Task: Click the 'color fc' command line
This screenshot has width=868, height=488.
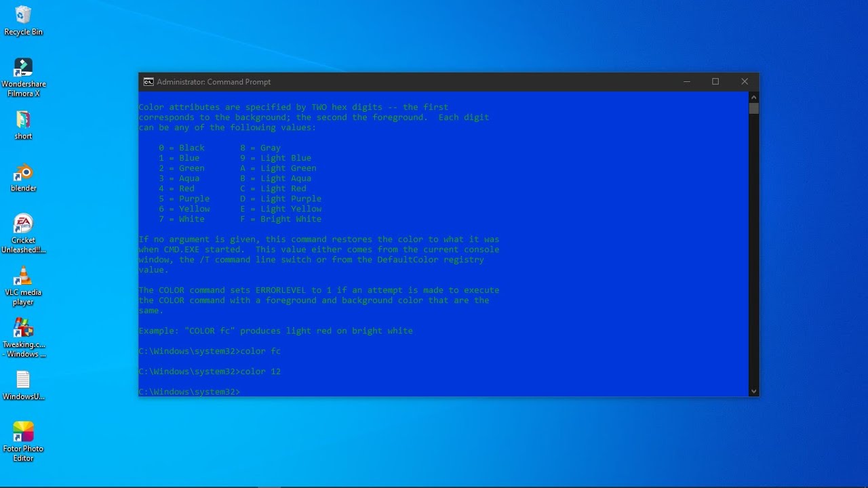Action: tap(210, 351)
